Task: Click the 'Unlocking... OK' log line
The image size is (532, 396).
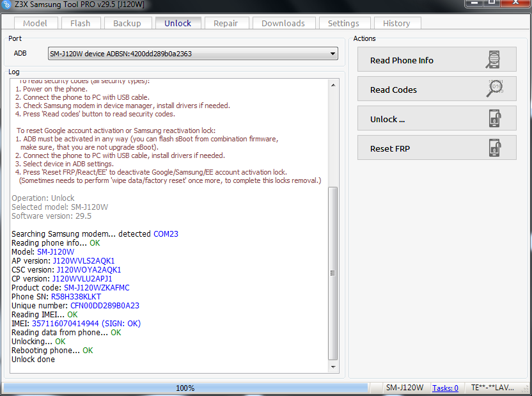Action: [x=38, y=342]
